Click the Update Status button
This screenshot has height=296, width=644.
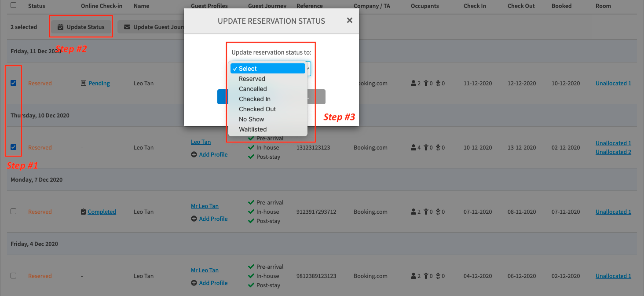click(81, 27)
